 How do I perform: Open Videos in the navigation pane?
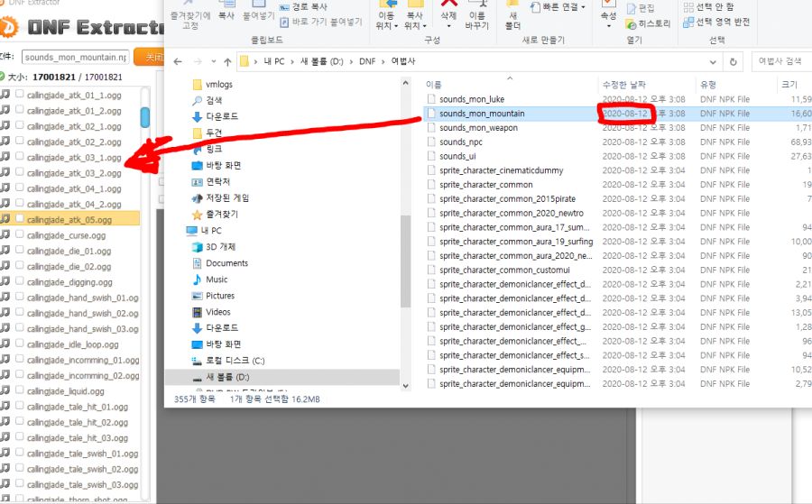218,312
